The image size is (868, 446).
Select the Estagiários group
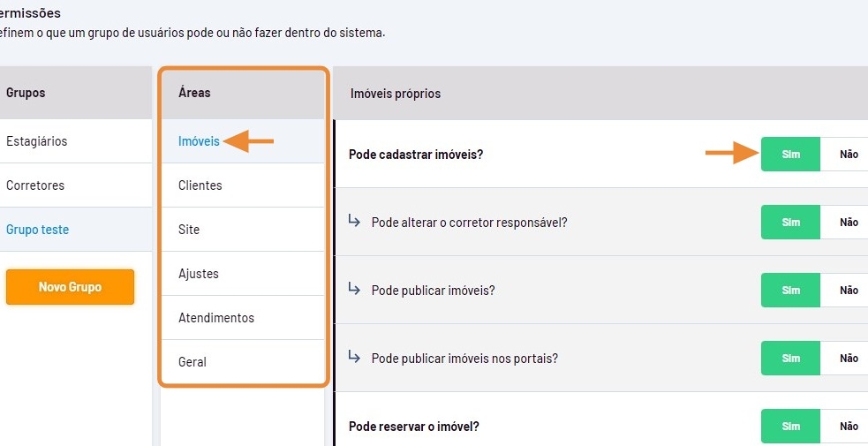[x=37, y=141]
